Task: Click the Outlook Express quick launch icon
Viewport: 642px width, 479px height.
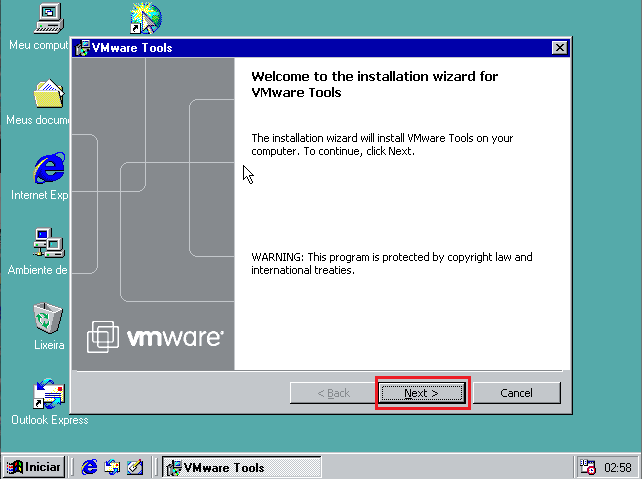Action: tap(112, 467)
